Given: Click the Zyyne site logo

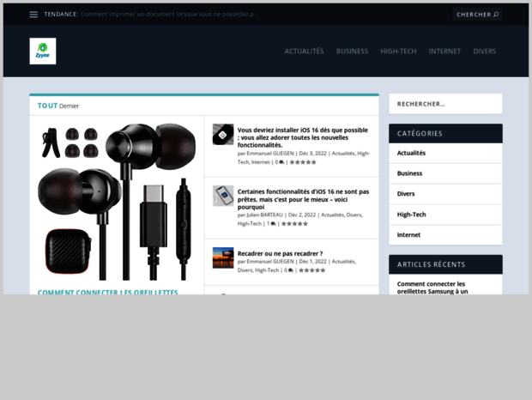Looking at the screenshot, I should click(43, 51).
